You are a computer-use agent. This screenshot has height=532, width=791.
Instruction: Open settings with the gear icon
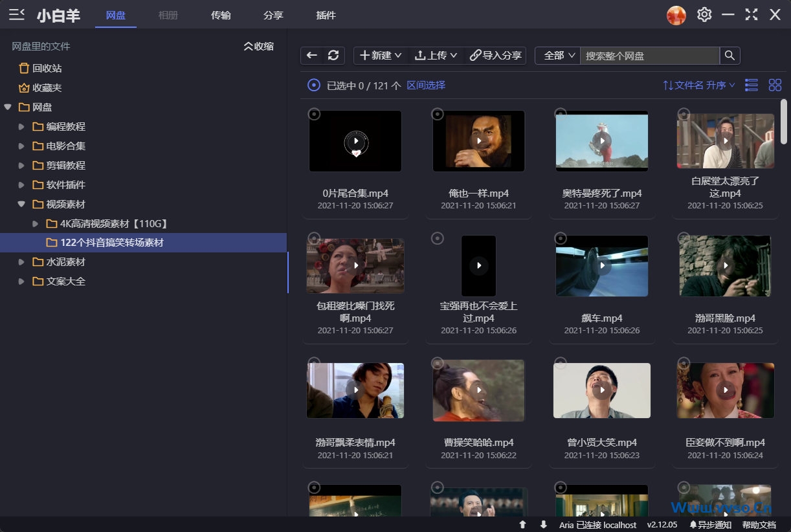coord(704,14)
